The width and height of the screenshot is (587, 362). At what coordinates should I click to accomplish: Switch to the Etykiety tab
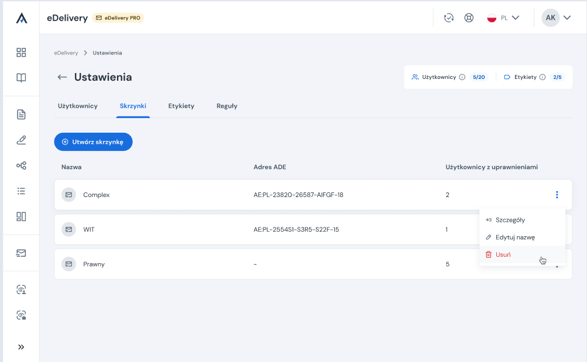[181, 106]
